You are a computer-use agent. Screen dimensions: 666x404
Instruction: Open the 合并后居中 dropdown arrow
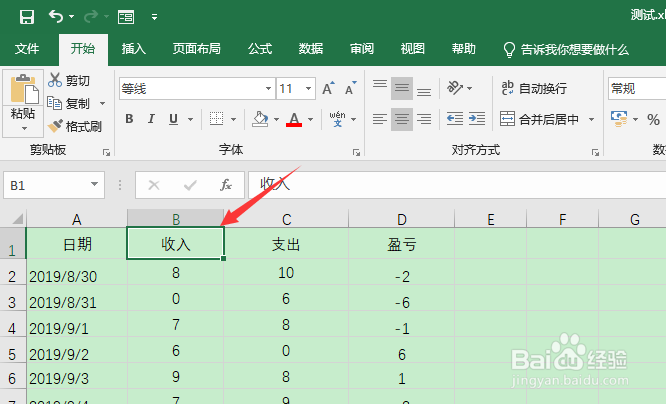pos(591,119)
